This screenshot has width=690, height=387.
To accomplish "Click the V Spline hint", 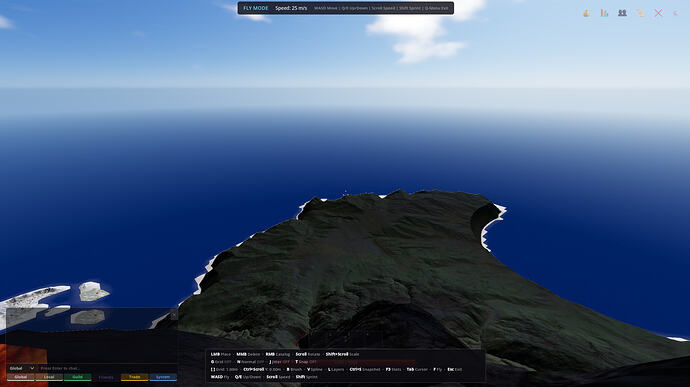I will tap(315, 369).
